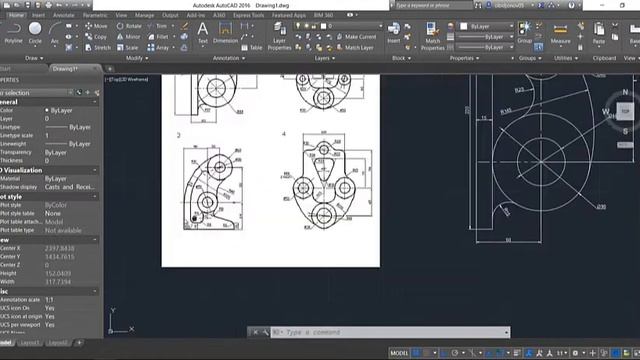This screenshot has height=360, width=640.
Task: Open the Home ribbon tab
Action: [16, 15]
